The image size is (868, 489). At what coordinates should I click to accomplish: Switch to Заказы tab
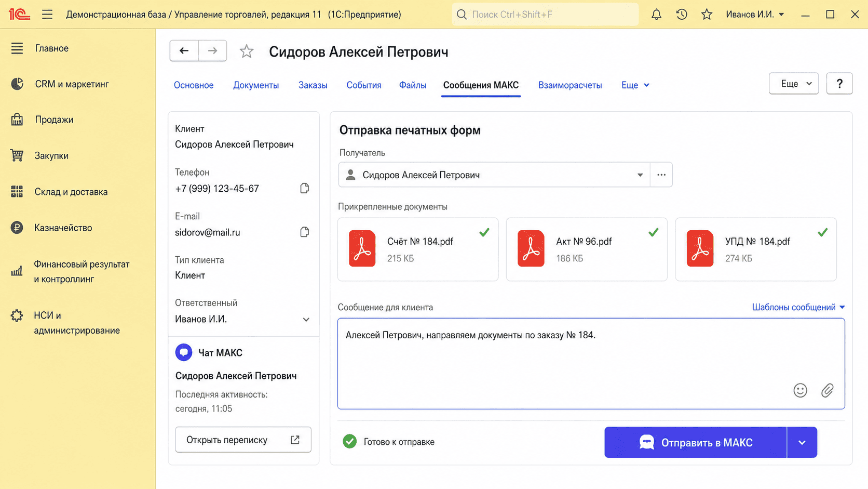[x=313, y=85]
